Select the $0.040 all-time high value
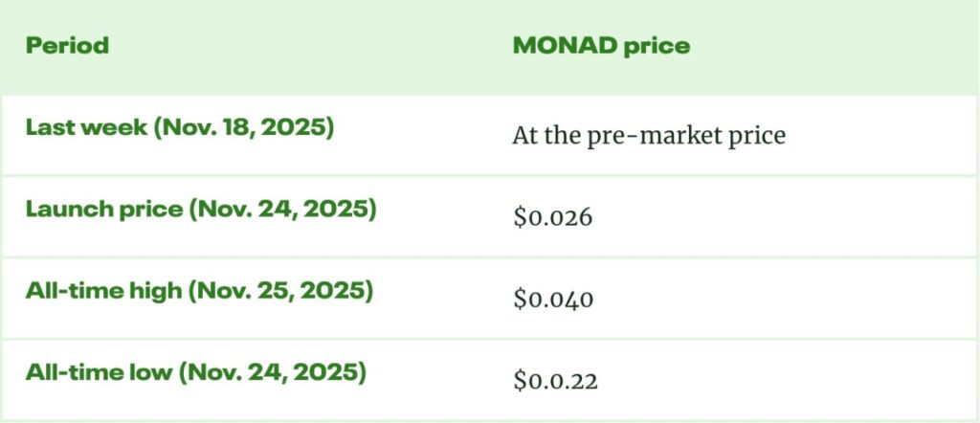This screenshot has height=423, width=980. click(x=553, y=299)
